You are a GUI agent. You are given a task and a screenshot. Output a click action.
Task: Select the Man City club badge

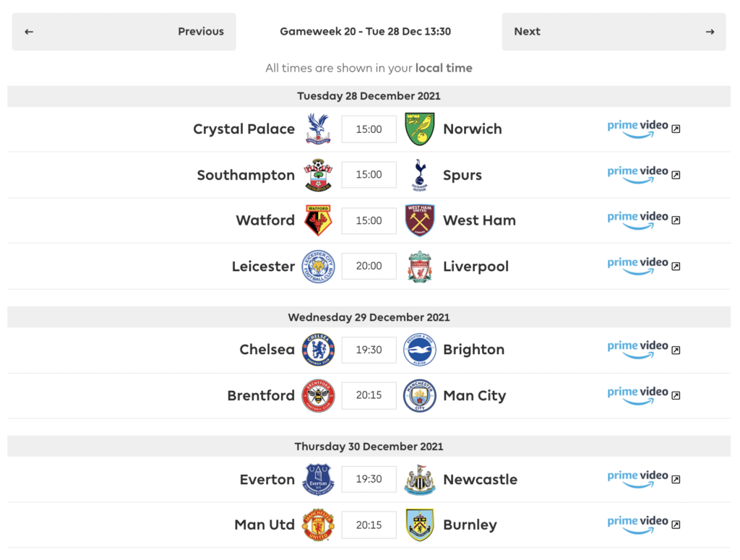coord(420,395)
